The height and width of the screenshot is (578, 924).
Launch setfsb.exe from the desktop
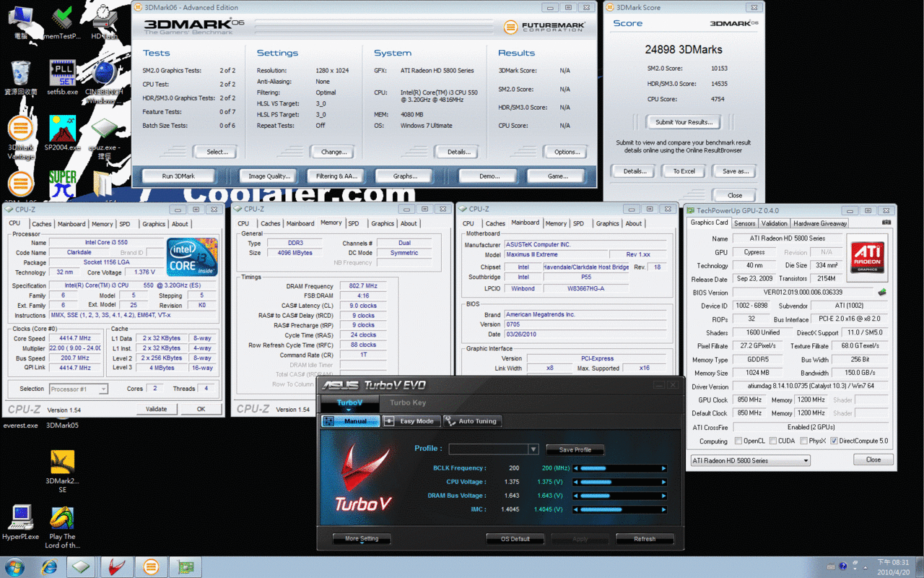[62, 78]
